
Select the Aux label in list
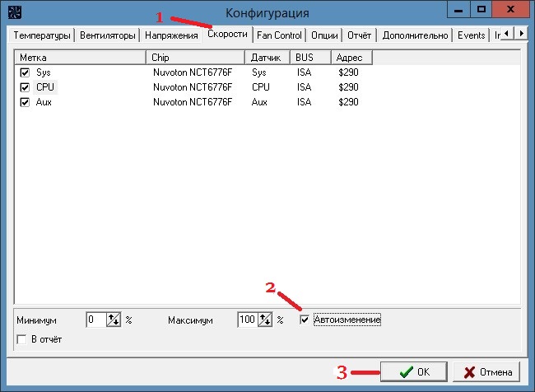[x=44, y=102]
